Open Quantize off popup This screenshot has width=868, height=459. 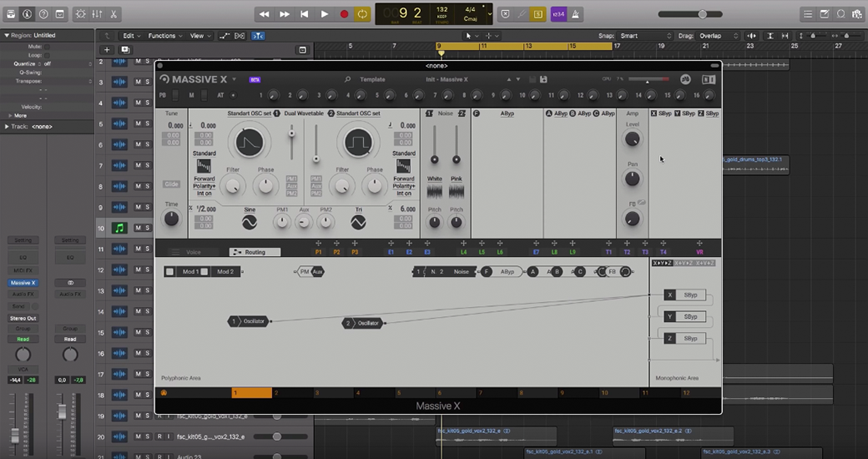click(68, 64)
